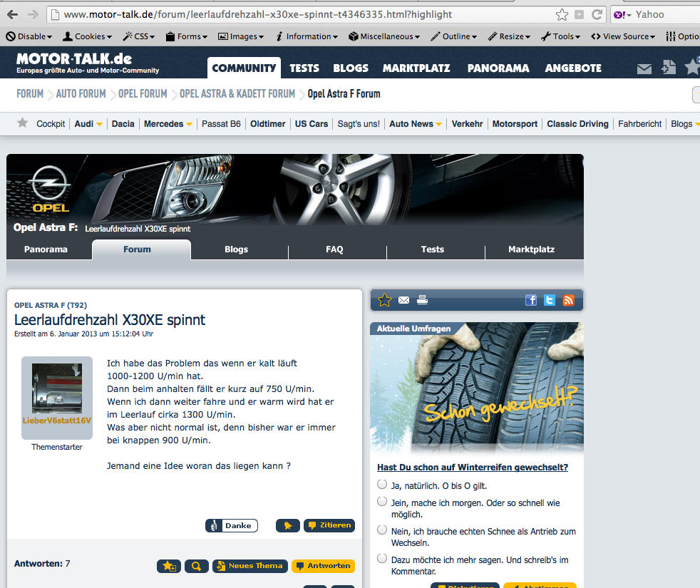
Task: Open the ANGEBOTE main tab
Action: point(573,68)
